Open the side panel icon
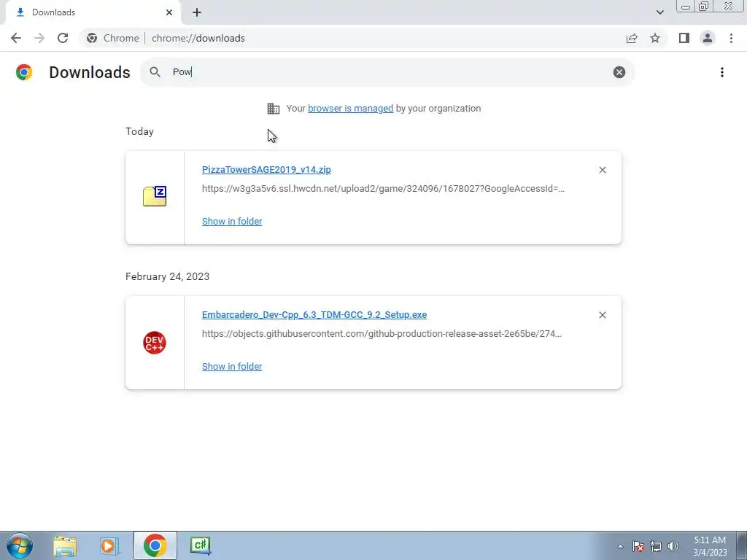The height and width of the screenshot is (560, 747). (684, 38)
